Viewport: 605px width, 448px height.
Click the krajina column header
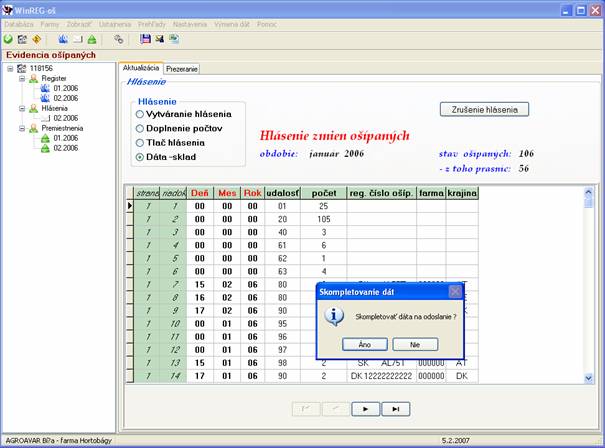click(x=462, y=193)
